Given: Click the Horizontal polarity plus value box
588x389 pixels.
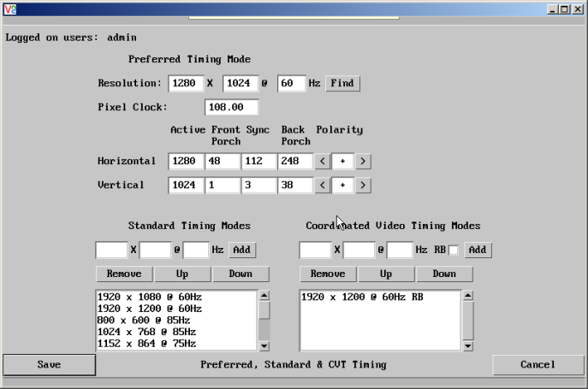Looking at the screenshot, I should (x=342, y=161).
